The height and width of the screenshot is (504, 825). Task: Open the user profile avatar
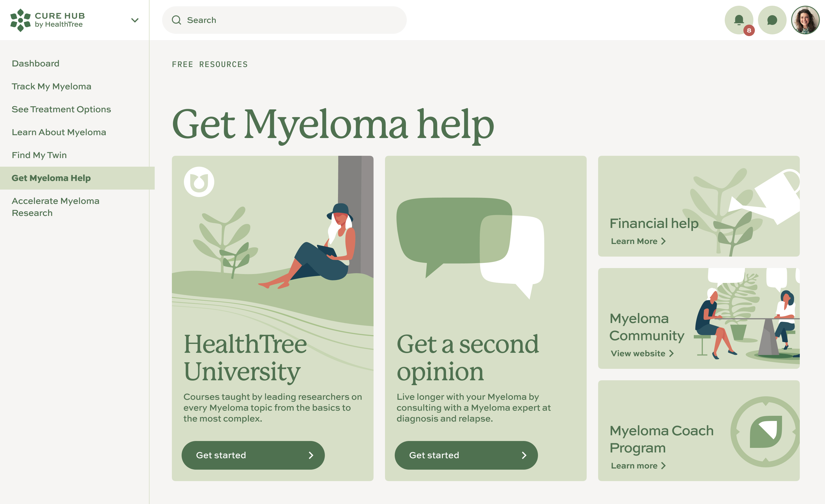pos(805,20)
